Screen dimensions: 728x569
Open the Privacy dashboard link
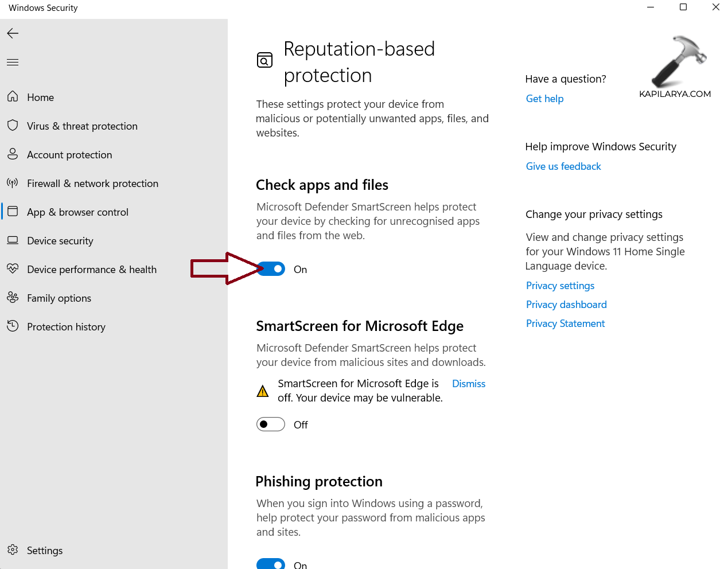(x=566, y=305)
